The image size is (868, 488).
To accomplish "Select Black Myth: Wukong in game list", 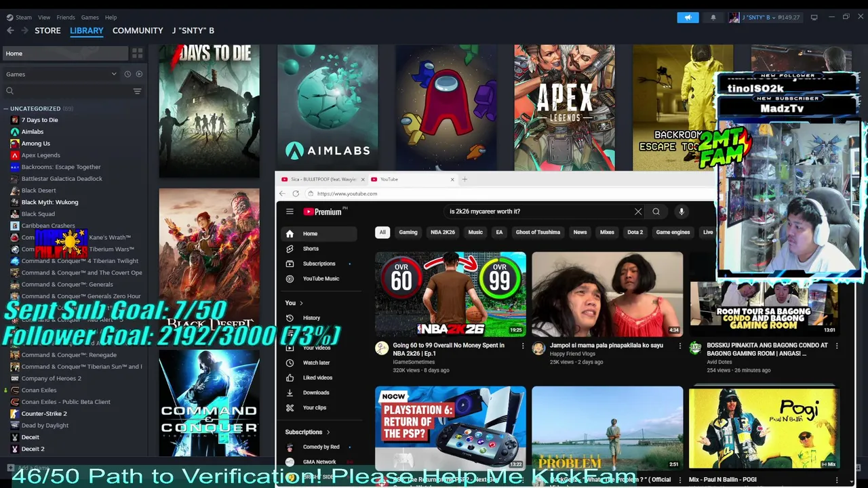I will point(50,202).
